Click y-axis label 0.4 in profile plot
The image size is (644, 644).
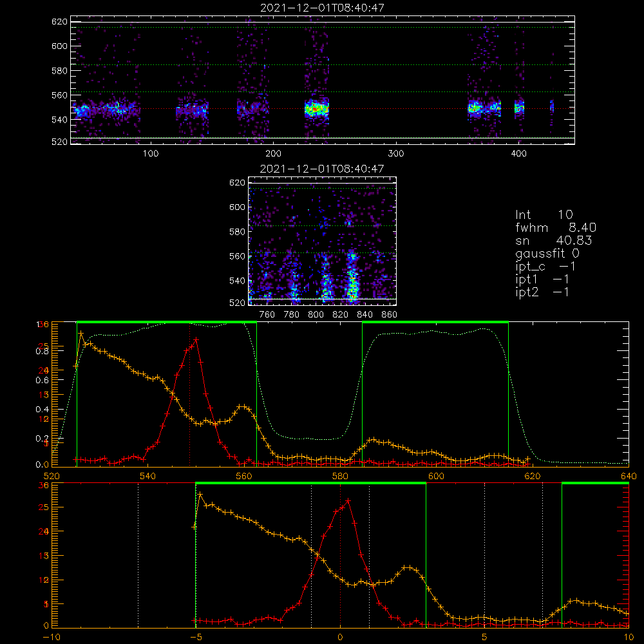[43, 410]
